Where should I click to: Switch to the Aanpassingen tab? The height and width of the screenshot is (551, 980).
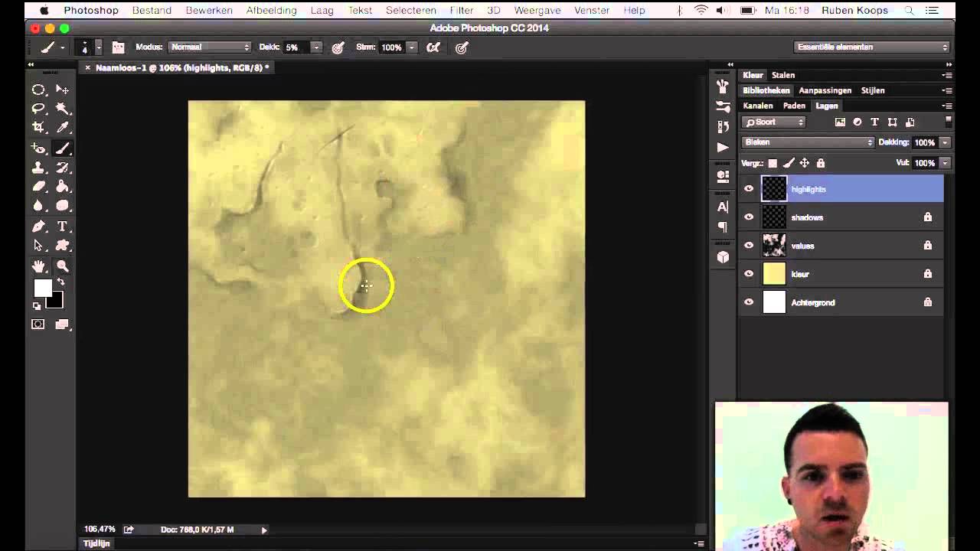coord(825,90)
